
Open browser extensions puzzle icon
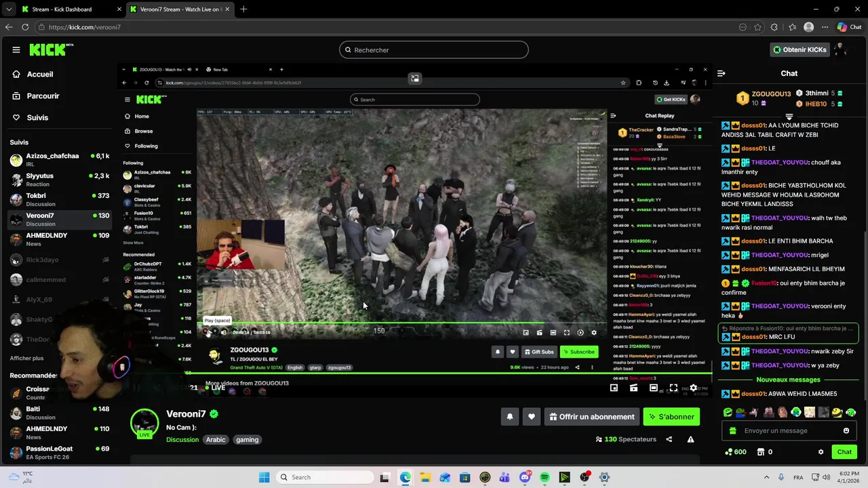click(x=774, y=27)
